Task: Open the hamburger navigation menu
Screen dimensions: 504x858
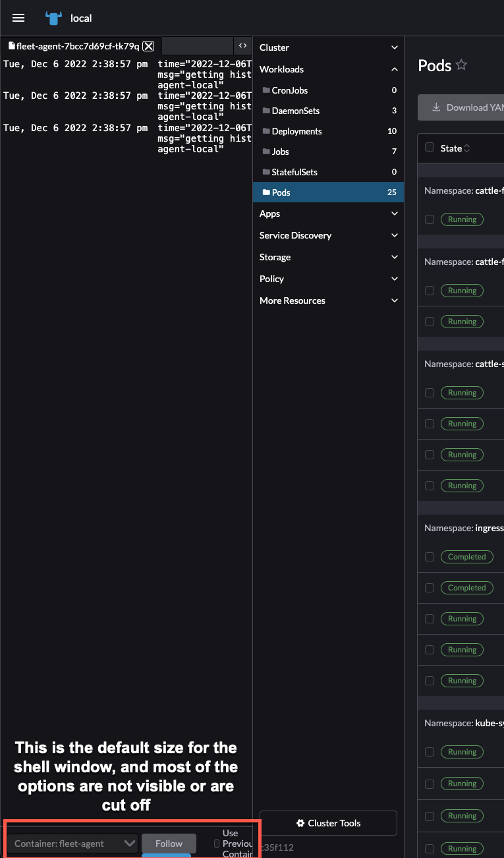Action: (x=18, y=18)
